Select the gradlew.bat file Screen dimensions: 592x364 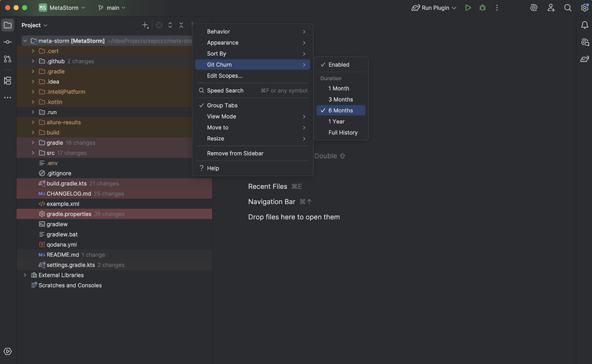114,234
